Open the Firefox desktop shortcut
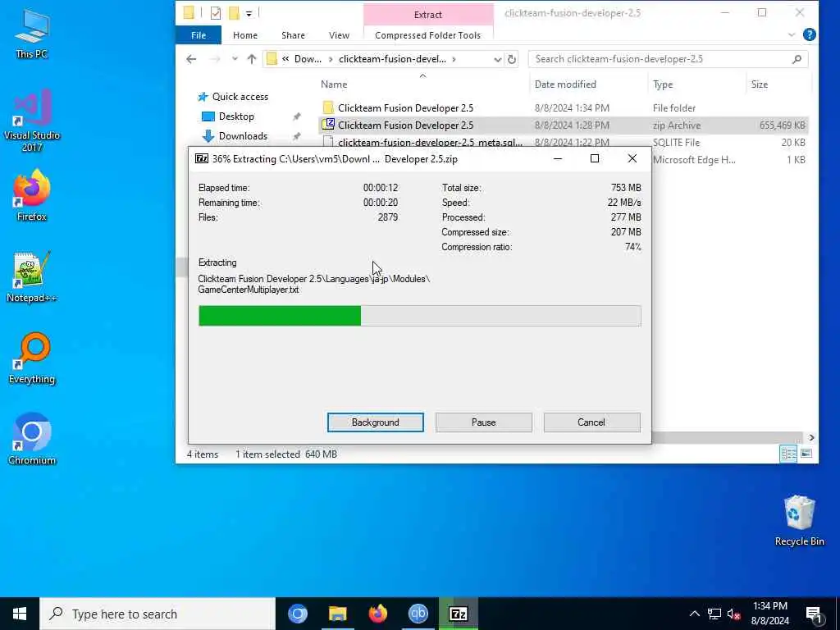840x630 pixels. 32,195
